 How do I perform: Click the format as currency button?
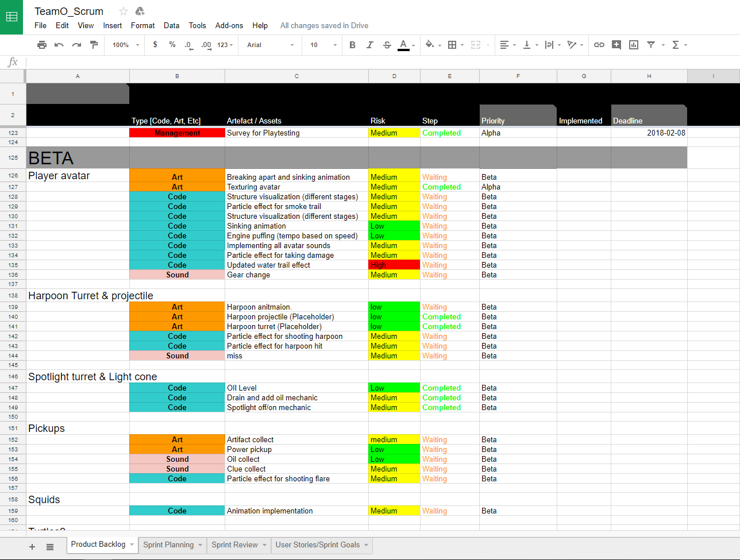pos(155,45)
